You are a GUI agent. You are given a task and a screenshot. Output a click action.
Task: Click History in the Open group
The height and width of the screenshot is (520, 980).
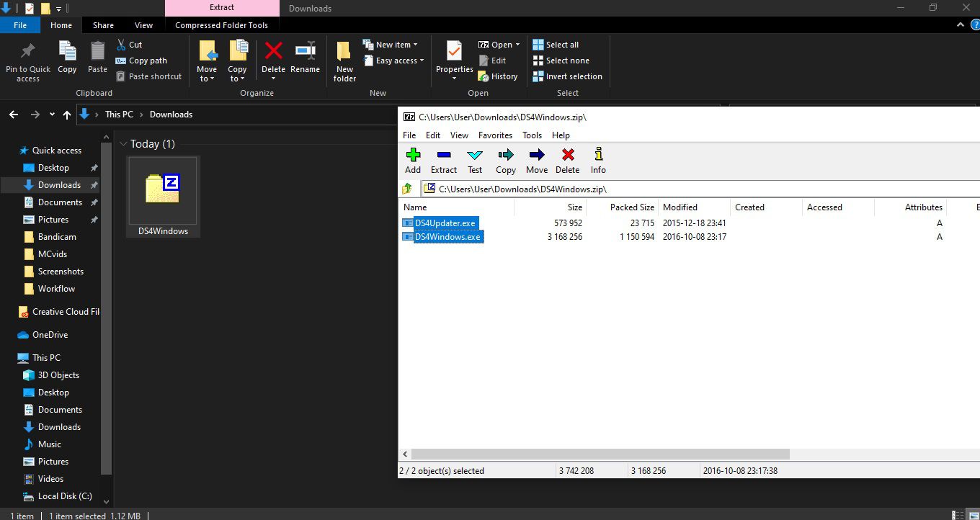pyautogui.click(x=498, y=76)
